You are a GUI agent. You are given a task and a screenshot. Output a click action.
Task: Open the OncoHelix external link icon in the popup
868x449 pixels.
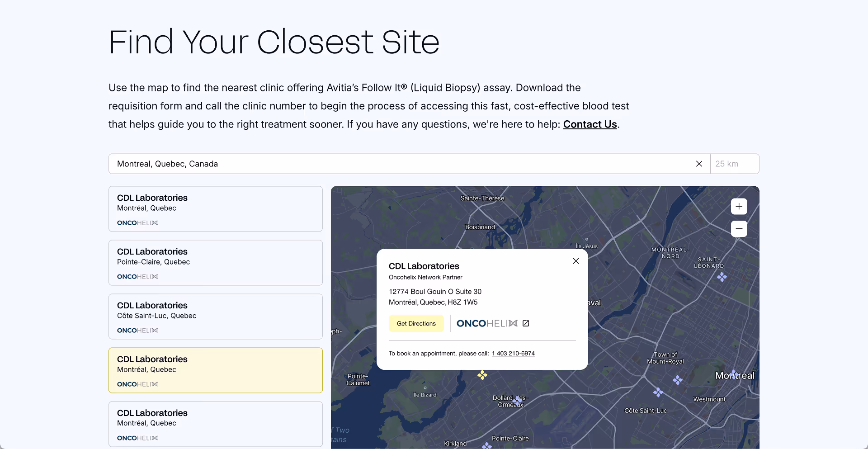pos(525,323)
